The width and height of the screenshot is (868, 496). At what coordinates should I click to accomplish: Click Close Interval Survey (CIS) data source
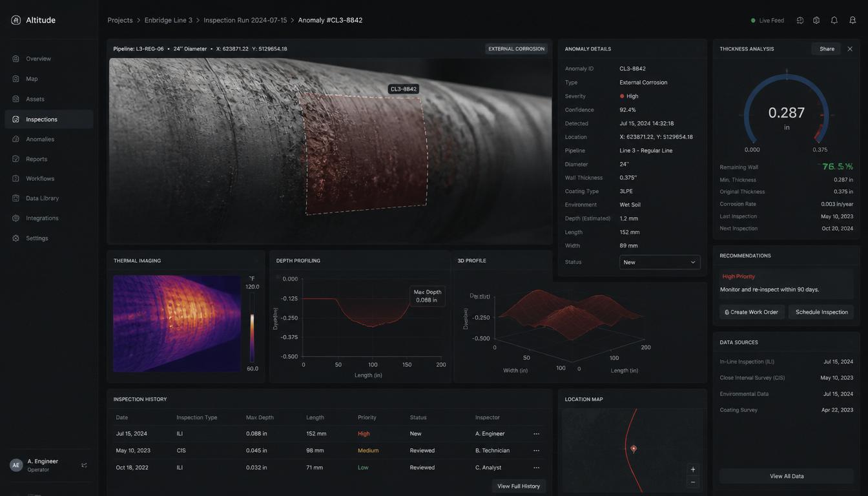coord(787,378)
